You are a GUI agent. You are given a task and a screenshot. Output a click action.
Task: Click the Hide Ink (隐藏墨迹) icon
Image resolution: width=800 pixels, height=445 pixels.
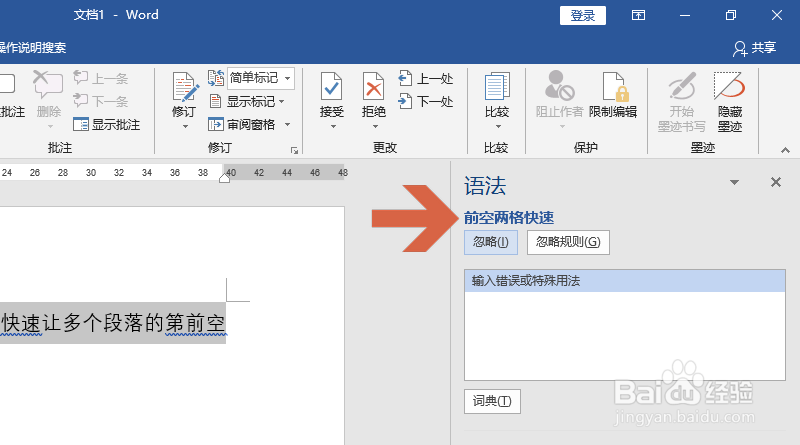pos(730,86)
